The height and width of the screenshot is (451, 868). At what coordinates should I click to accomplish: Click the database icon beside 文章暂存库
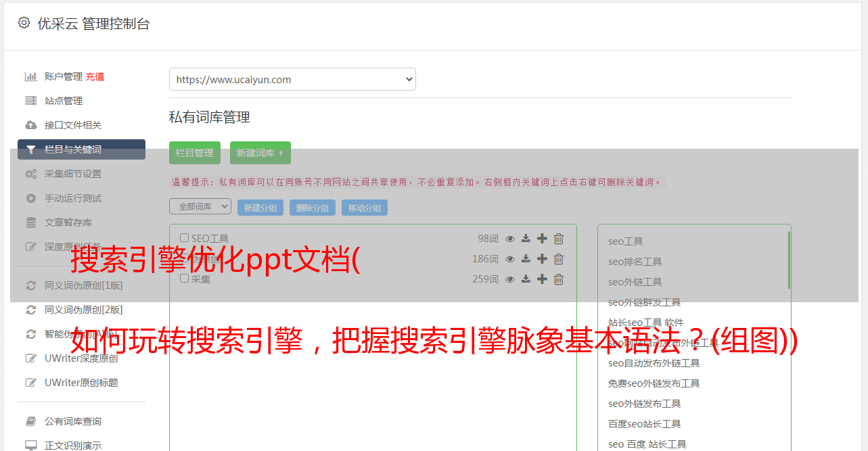point(30,222)
